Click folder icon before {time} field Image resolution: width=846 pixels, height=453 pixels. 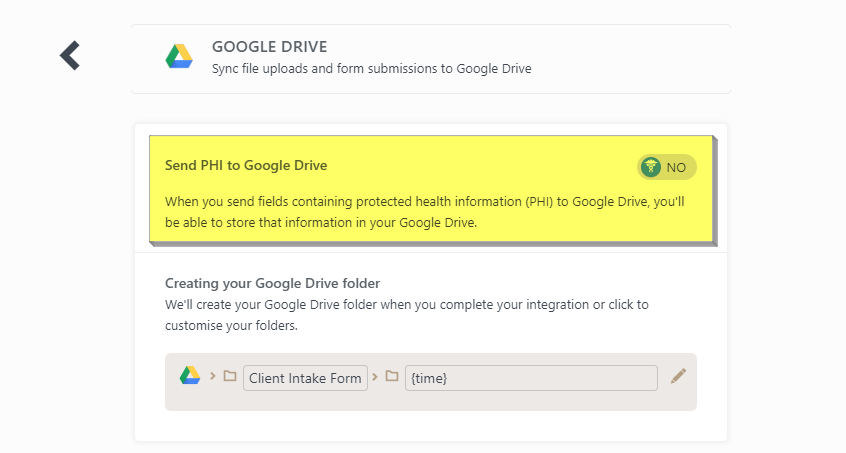392,377
